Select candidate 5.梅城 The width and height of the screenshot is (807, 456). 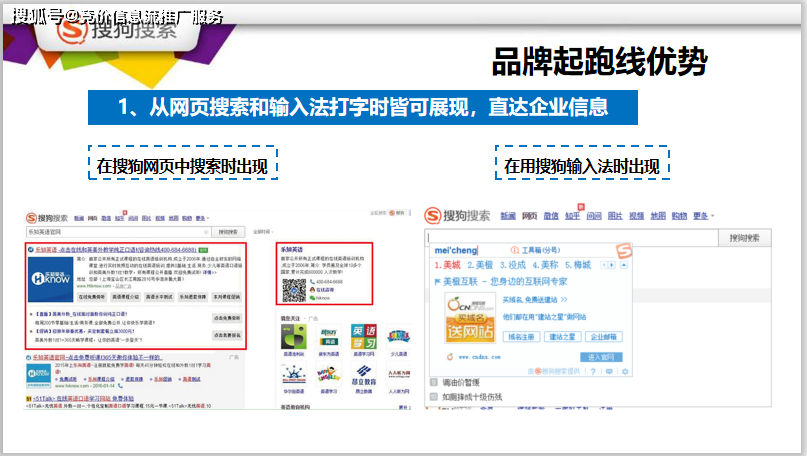tap(578, 265)
